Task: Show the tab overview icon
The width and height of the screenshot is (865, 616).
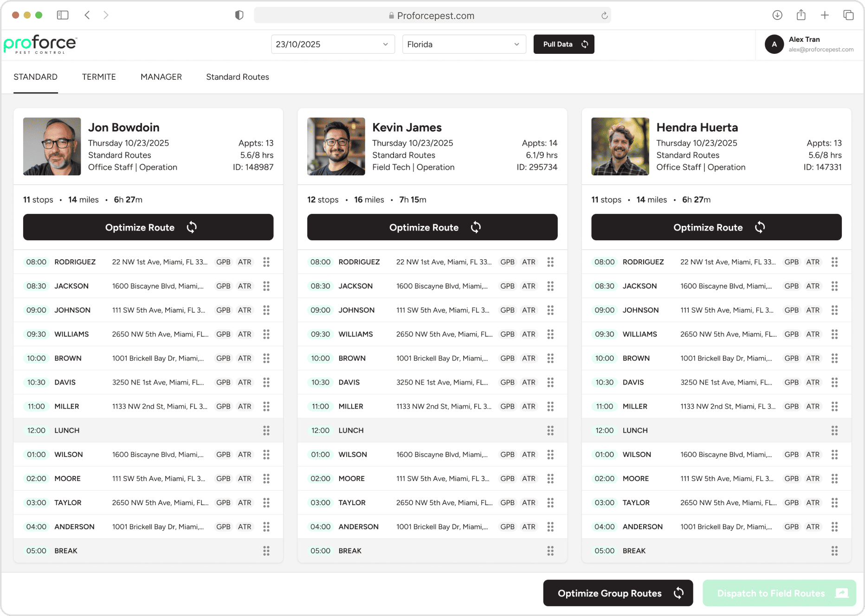Action: point(848,15)
